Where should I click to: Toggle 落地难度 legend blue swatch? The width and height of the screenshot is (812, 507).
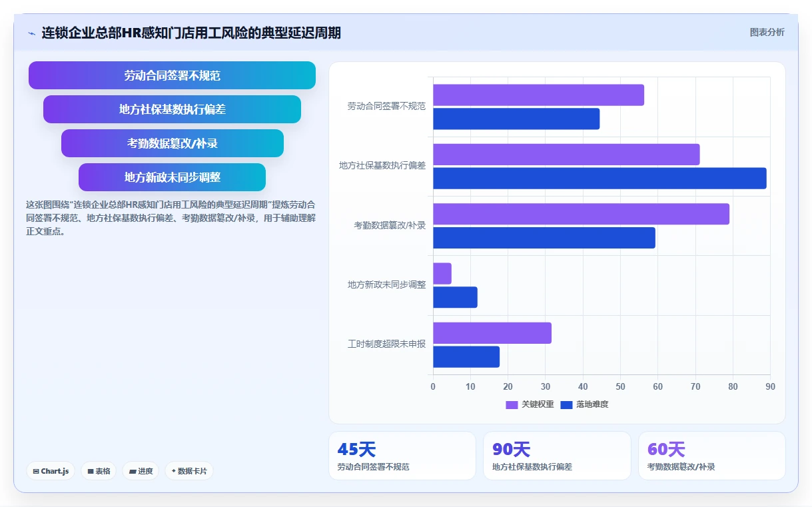(566, 404)
